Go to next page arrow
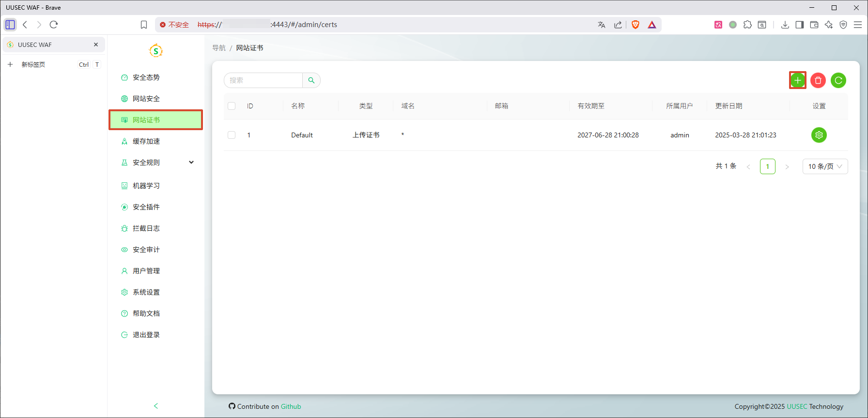The image size is (868, 418). click(x=787, y=166)
